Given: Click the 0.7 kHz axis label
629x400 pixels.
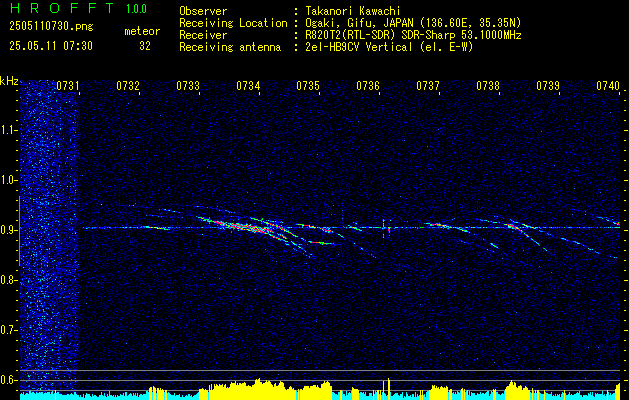Looking at the screenshot, I should click(x=9, y=330).
